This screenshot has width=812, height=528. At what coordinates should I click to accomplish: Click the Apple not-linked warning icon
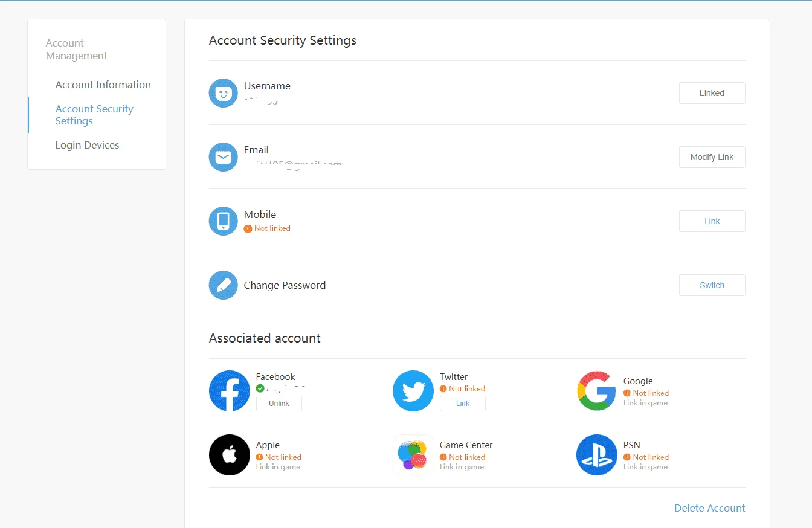260,457
